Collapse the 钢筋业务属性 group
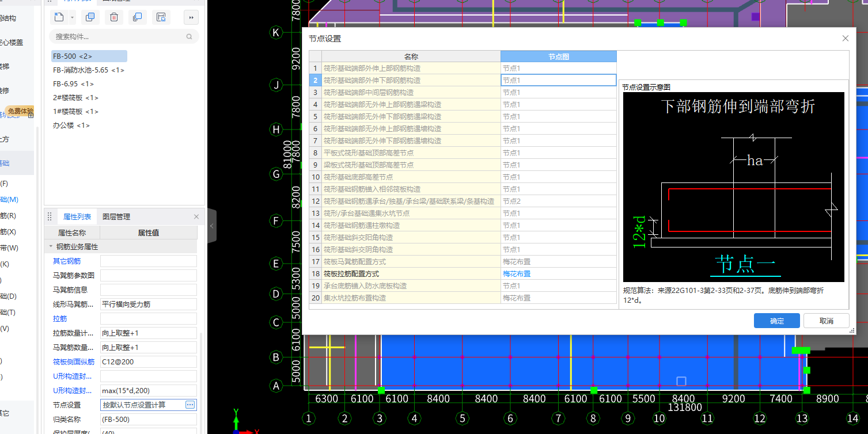This screenshot has width=868, height=434. (x=51, y=246)
